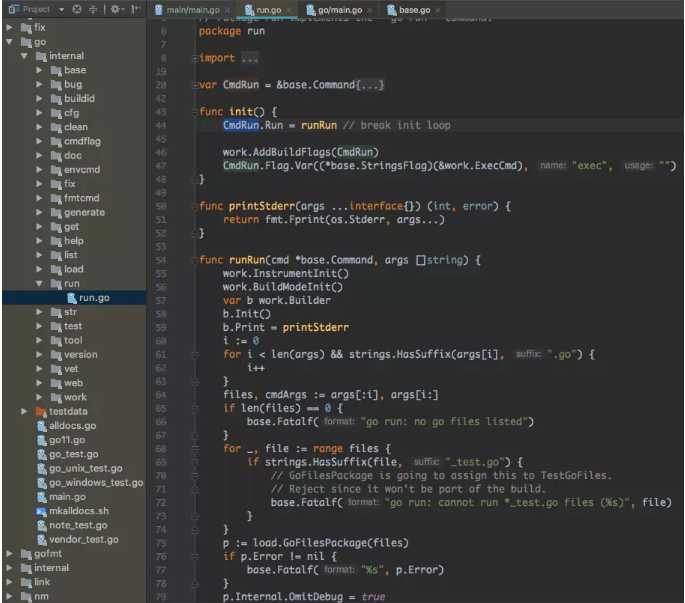Fold the init function in gutter
This screenshot has width=685, height=603.
pyautogui.click(x=195, y=112)
